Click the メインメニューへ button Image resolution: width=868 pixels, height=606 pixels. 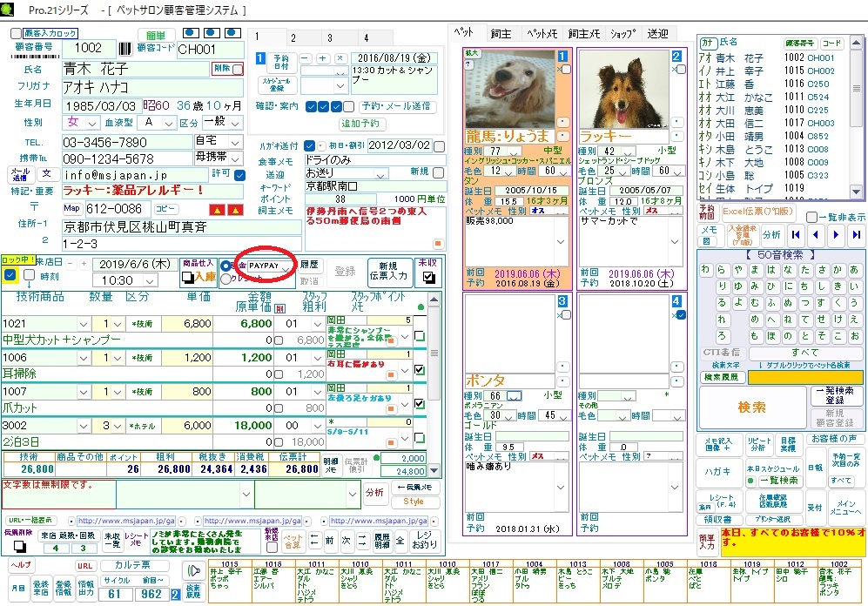[845, 508]
